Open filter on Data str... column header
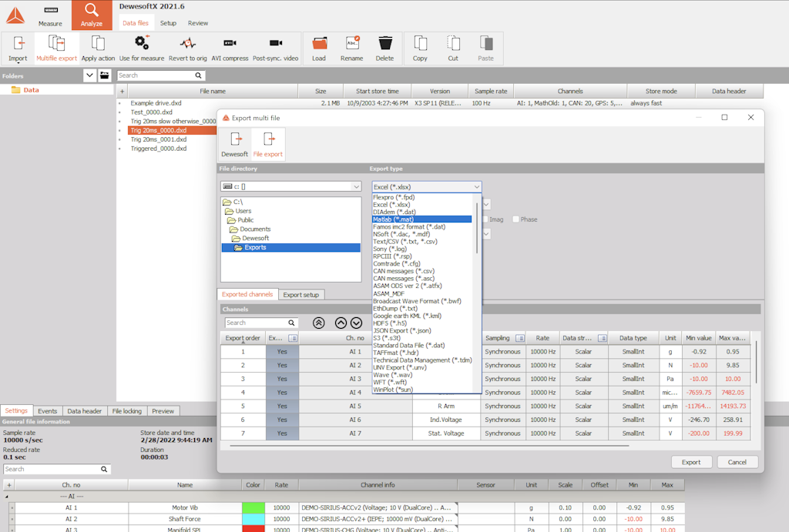The width and height of the screenshot is (789, 532). pyautogui.click(x=602, y=339)
